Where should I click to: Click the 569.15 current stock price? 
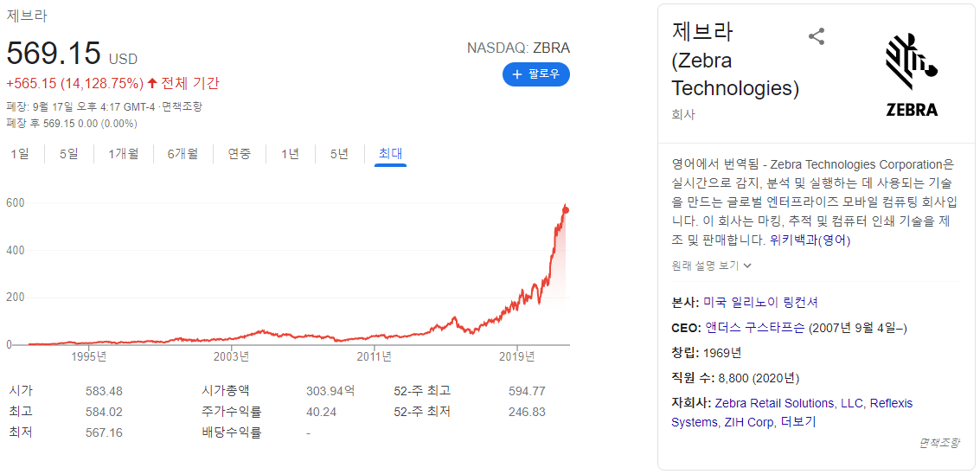pos(54,53)
